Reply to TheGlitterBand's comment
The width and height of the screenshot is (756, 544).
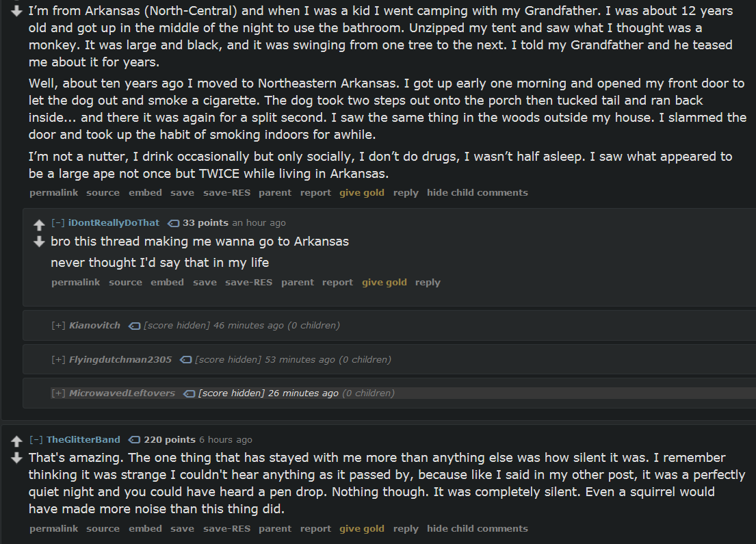click(x=405, y=529)
